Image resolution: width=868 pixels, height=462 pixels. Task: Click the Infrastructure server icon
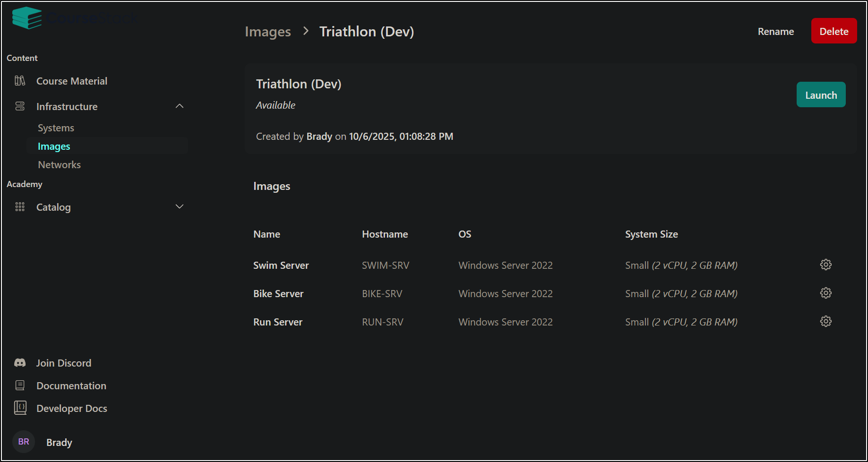pos(20,106)
